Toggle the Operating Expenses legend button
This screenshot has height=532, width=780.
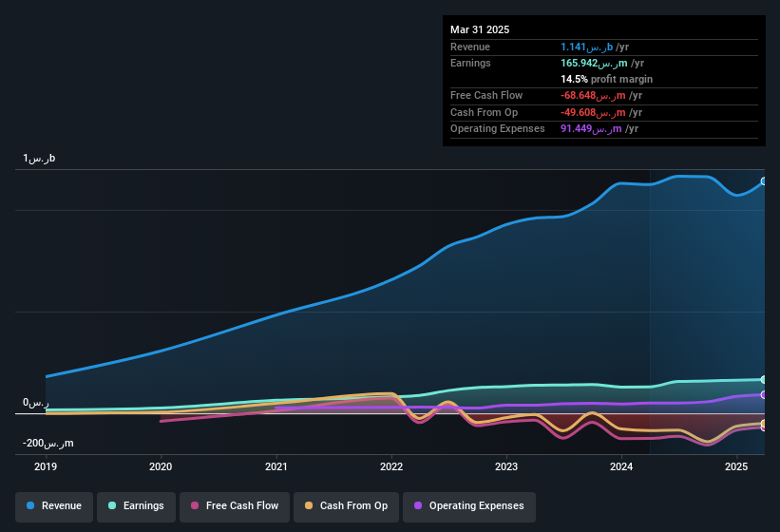pyautogui.click(x=469, y=506)
